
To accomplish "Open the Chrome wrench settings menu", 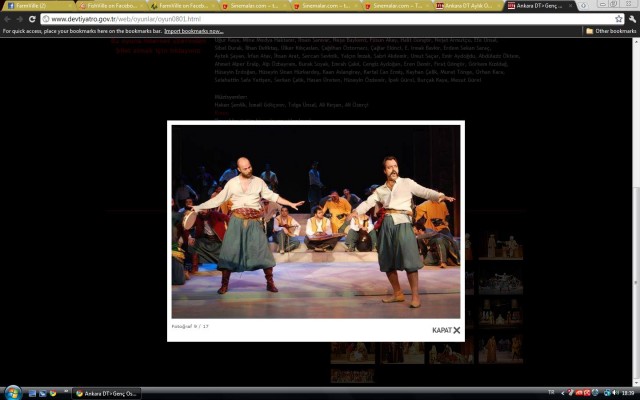I will pos(632,19).
